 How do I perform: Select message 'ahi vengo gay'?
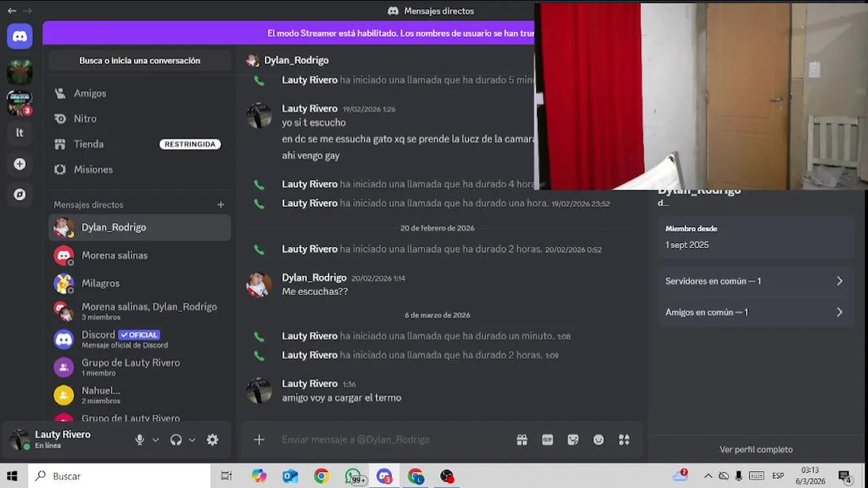(311, 155)
